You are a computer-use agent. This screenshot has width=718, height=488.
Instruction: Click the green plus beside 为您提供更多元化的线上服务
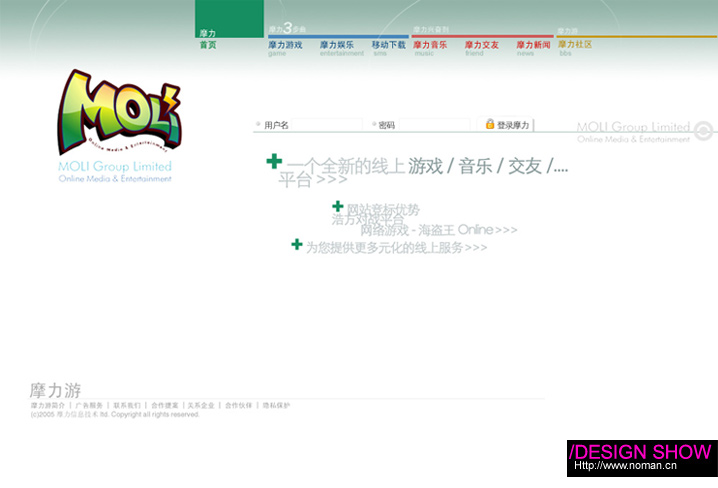297,244
